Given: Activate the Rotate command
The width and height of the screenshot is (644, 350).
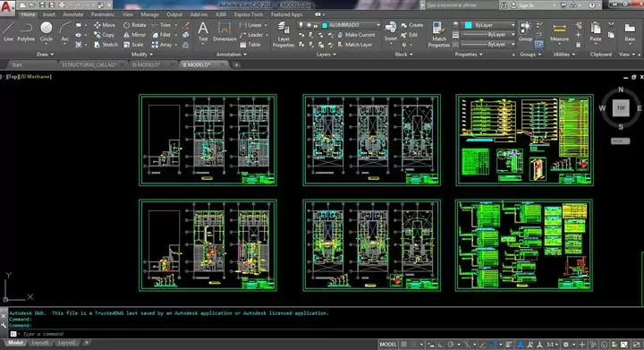Looking at the screenshot, I should pos(135,25).
